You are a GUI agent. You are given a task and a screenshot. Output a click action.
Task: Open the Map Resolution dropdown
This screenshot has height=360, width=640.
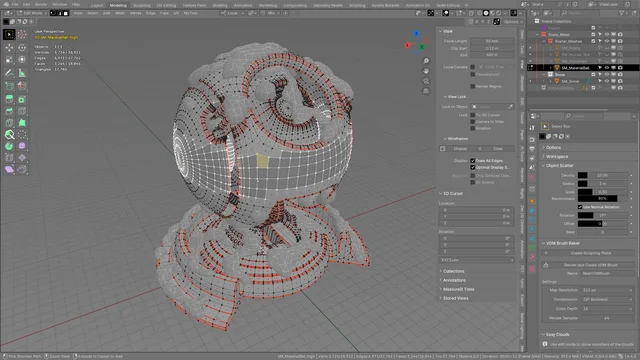point(607,290)
